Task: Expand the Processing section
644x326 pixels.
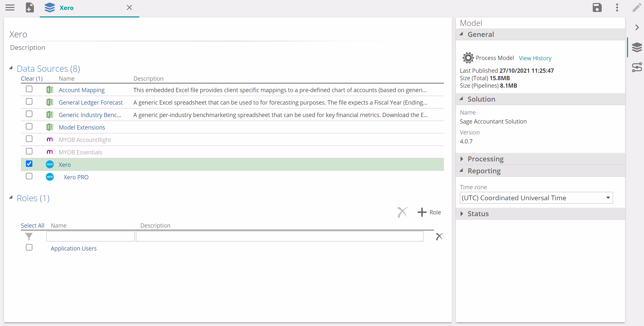Action: [485, 159]
